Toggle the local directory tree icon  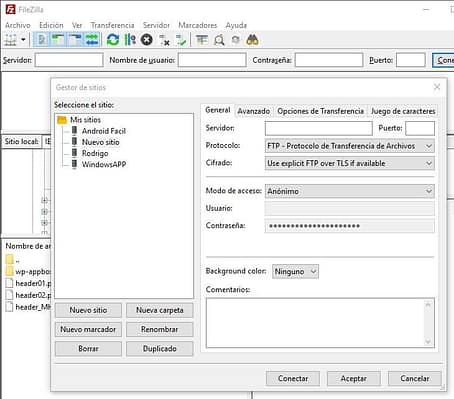click(58, 40)
